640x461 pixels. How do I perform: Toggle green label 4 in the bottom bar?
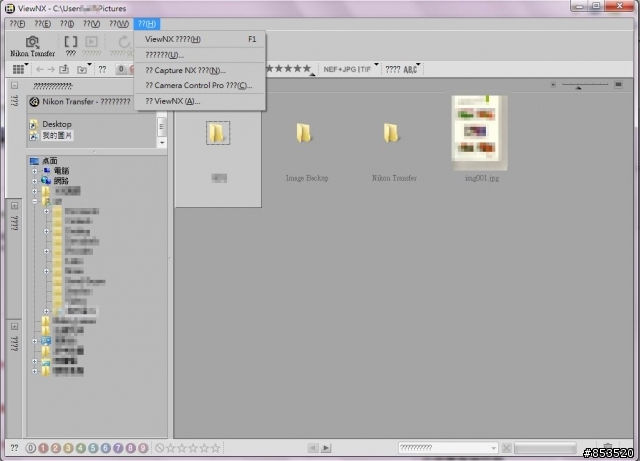(x=81, y=448)
